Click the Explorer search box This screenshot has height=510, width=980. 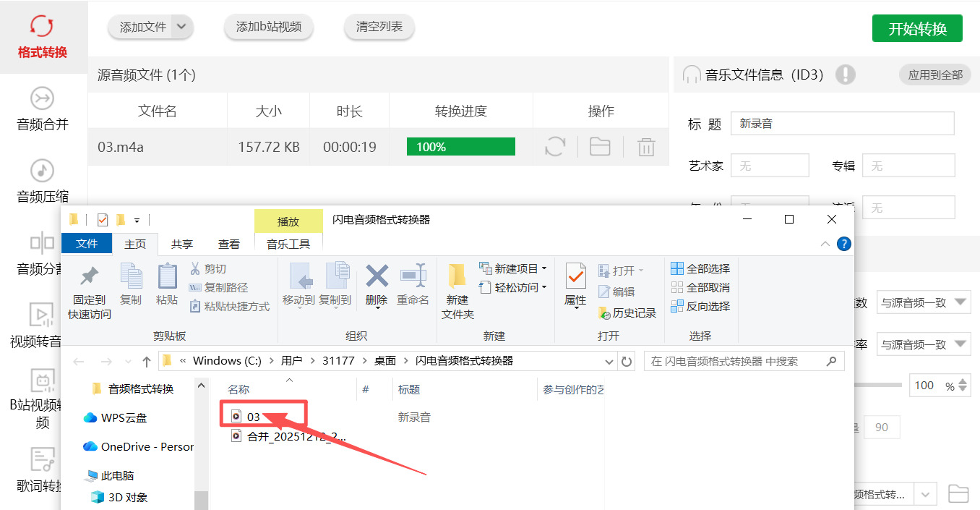pyautogui.click(x=744, y=361)
